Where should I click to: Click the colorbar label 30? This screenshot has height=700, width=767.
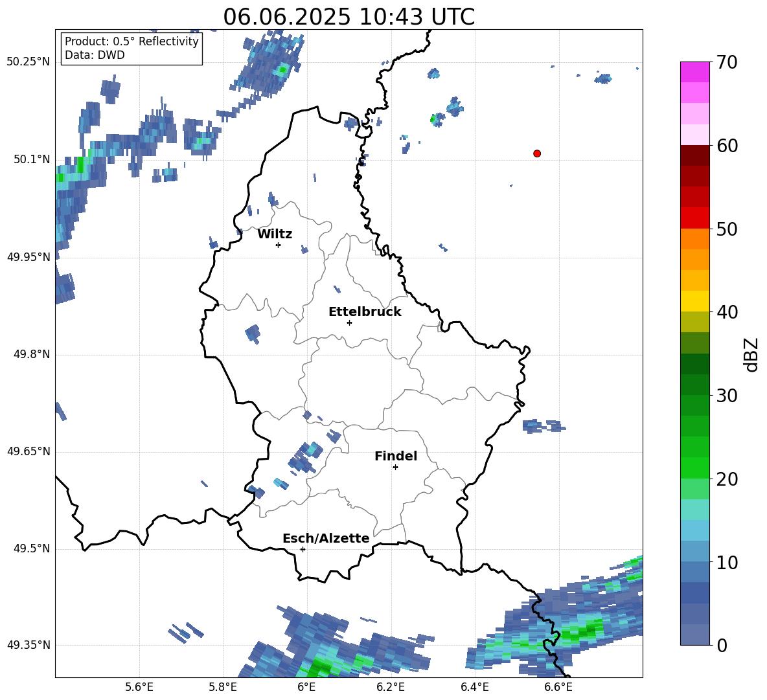(727, 396)
